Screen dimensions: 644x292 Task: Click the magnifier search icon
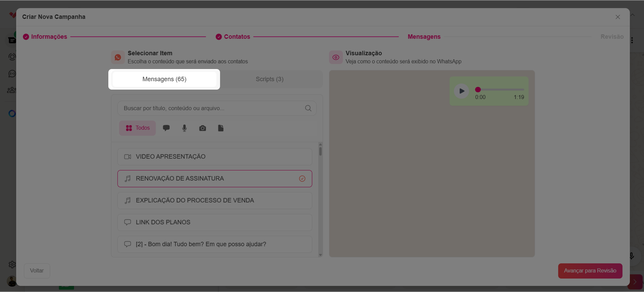pyautogui.click(x=308, y=108)
